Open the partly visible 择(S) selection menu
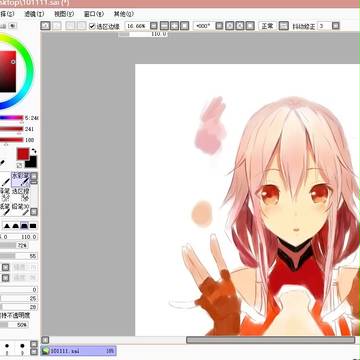 click(x=7, y=14)
